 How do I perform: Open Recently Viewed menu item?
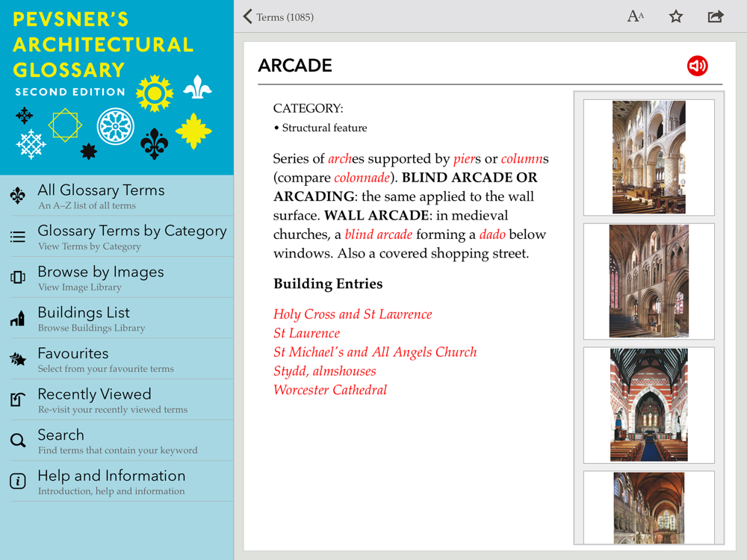point(117,399)
